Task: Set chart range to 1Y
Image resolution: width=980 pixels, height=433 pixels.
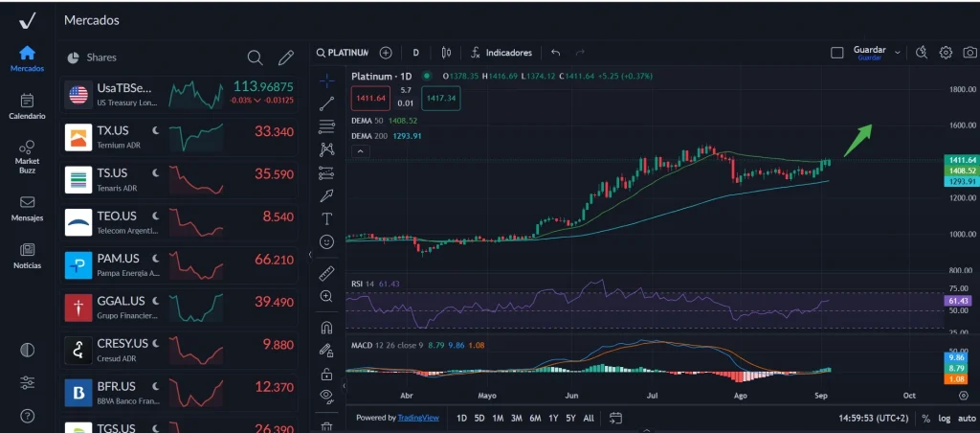Action: click(554, 418)
